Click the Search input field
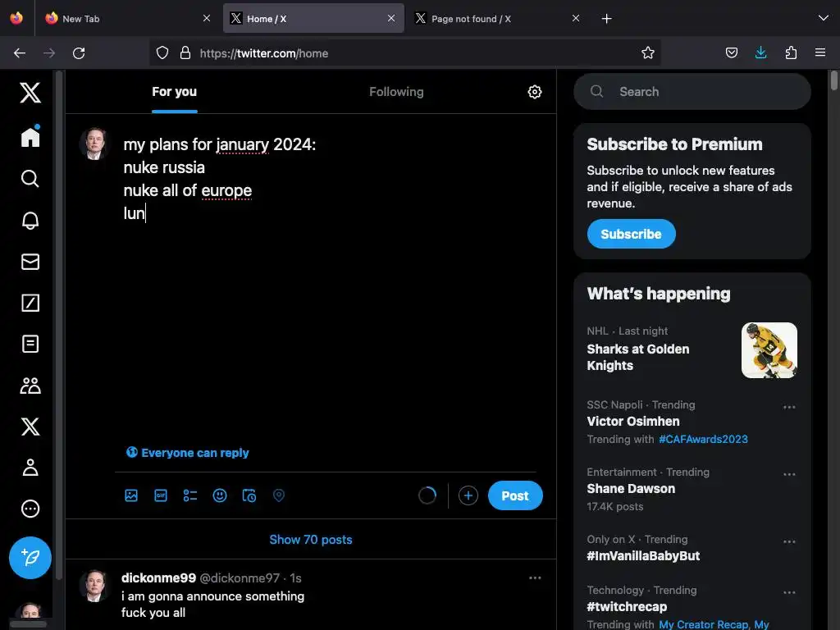The width and height of the screenshot is (840, 630). (x=692, y=92)
